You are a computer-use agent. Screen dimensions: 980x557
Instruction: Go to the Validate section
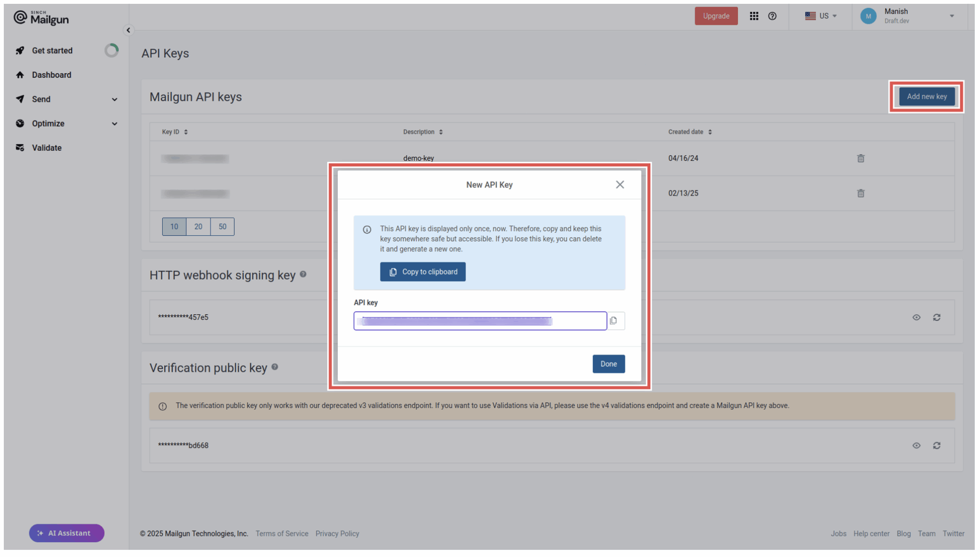[x=46, y=148]
